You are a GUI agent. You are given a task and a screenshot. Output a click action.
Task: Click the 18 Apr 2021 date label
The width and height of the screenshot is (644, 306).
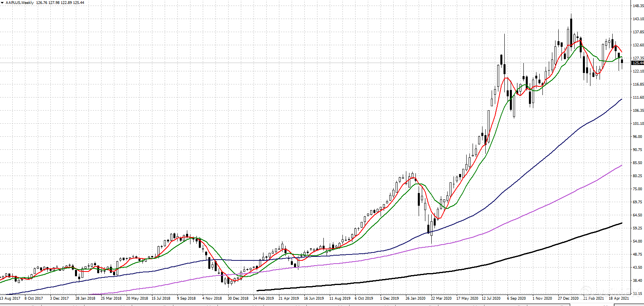619,298
